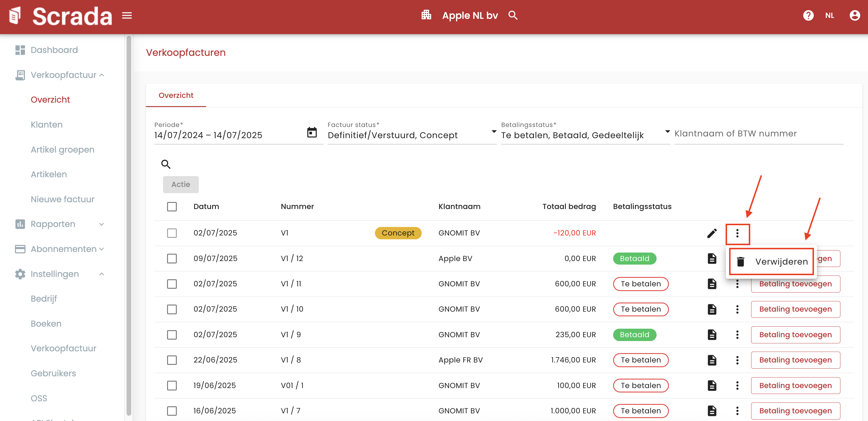Check the box for invoice V1 / 11

tap(172, 284)
